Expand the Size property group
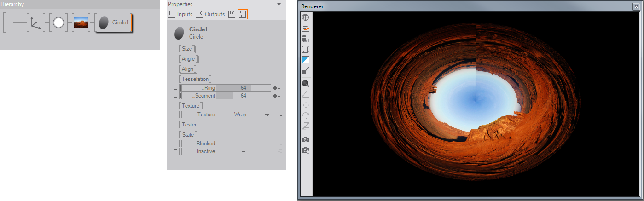Image resolution: width=644 pixels, height=201 pixels. tap(187, 49)
